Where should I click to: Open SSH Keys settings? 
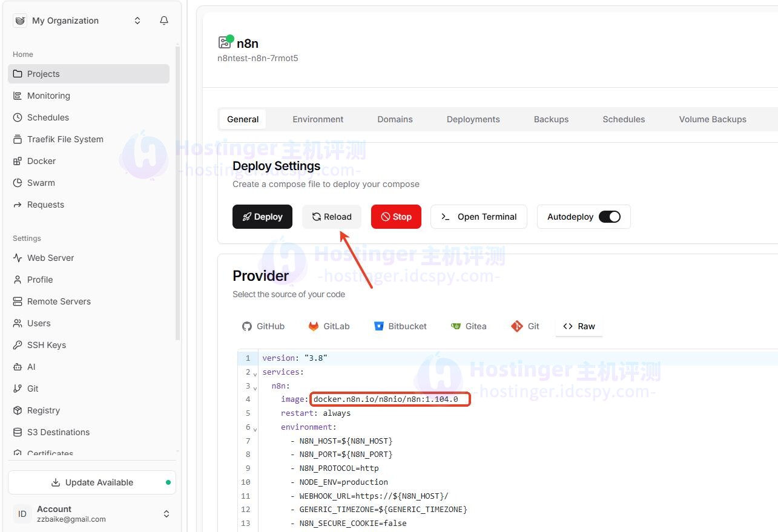click(47, 345)
